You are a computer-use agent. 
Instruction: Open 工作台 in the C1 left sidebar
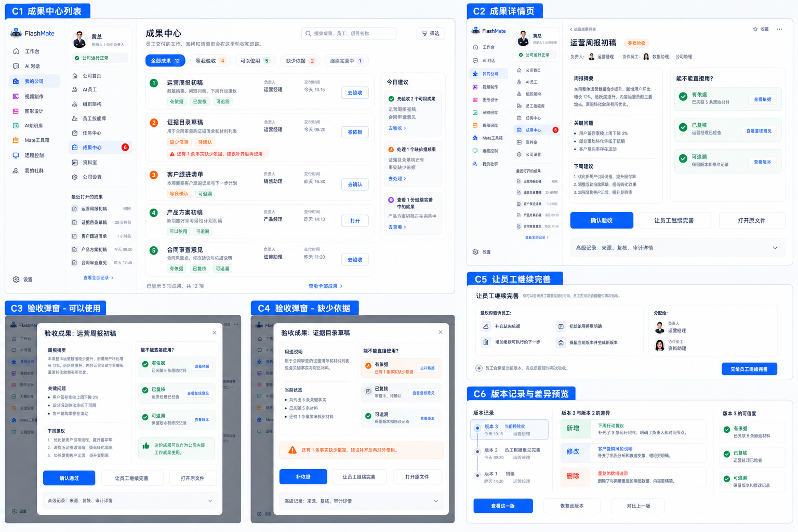[32, 51]
